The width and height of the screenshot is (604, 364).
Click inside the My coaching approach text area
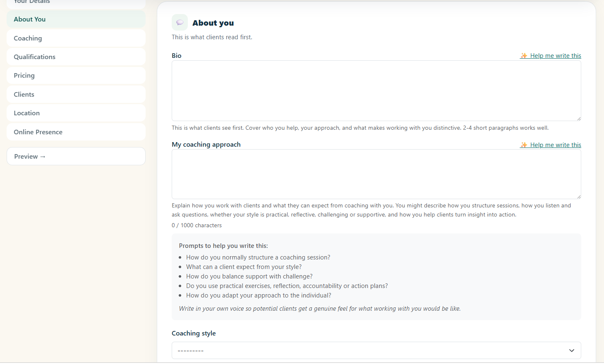[x=376, y=174]
